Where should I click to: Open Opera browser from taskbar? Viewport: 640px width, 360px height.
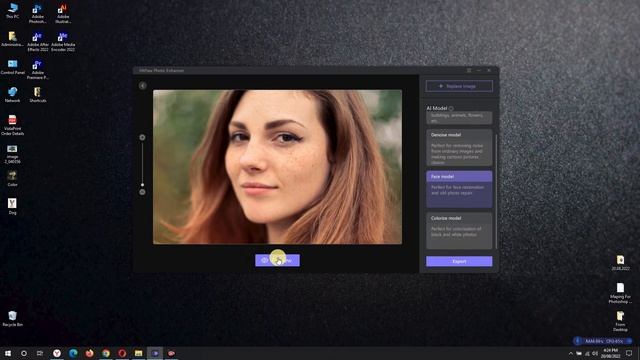122,353
